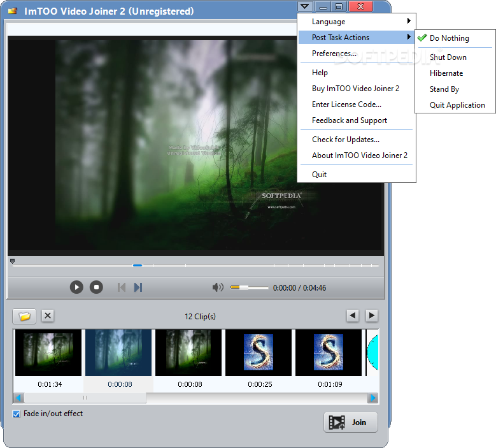This screenshot has height=448, width=496.
Task: Open Preferences from menu
Action: (x=357, y=53)
